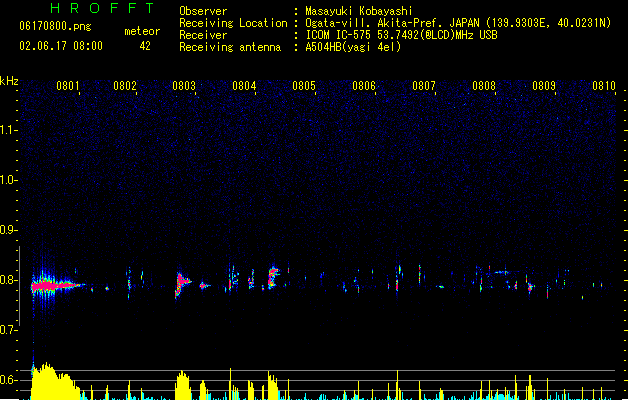Click the 0.6 kHz axis label

[x=8, y=380]
